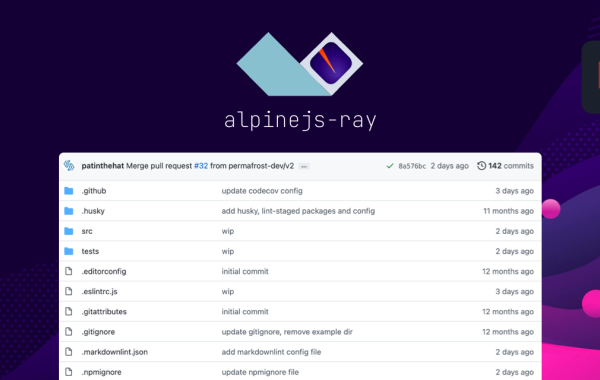Open the 'update codecov config' commit message

(262, 191)
